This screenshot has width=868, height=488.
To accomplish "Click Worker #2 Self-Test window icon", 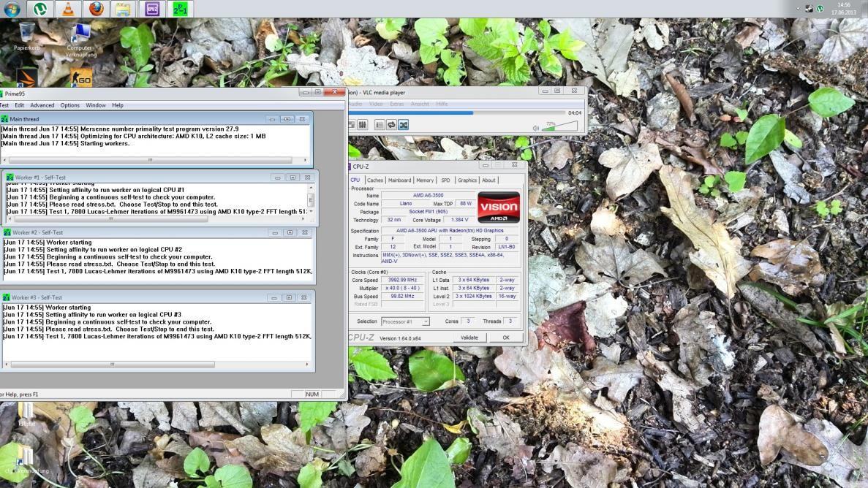I will point(7,233).
